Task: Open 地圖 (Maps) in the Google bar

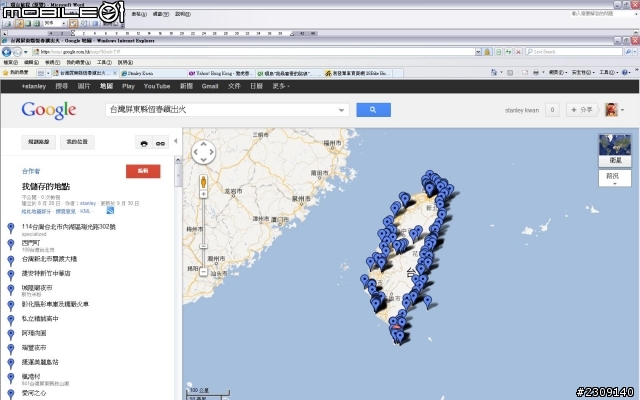Action: 106,86
